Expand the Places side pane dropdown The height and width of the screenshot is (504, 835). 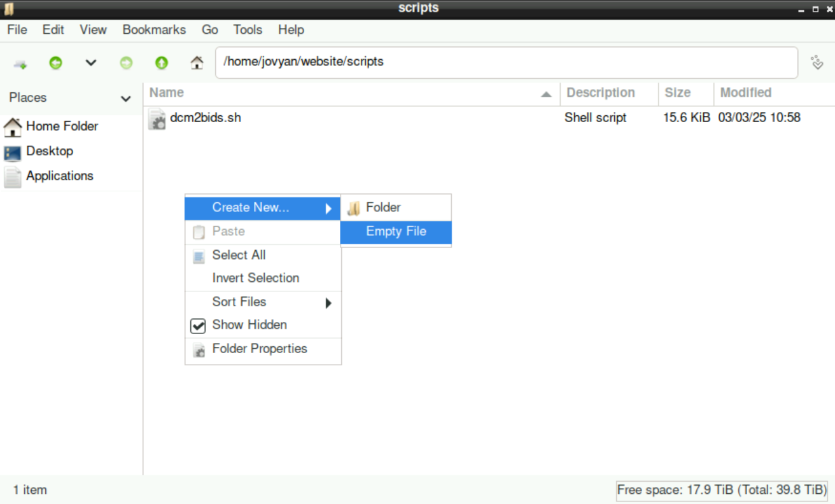(x=126, y=98)
